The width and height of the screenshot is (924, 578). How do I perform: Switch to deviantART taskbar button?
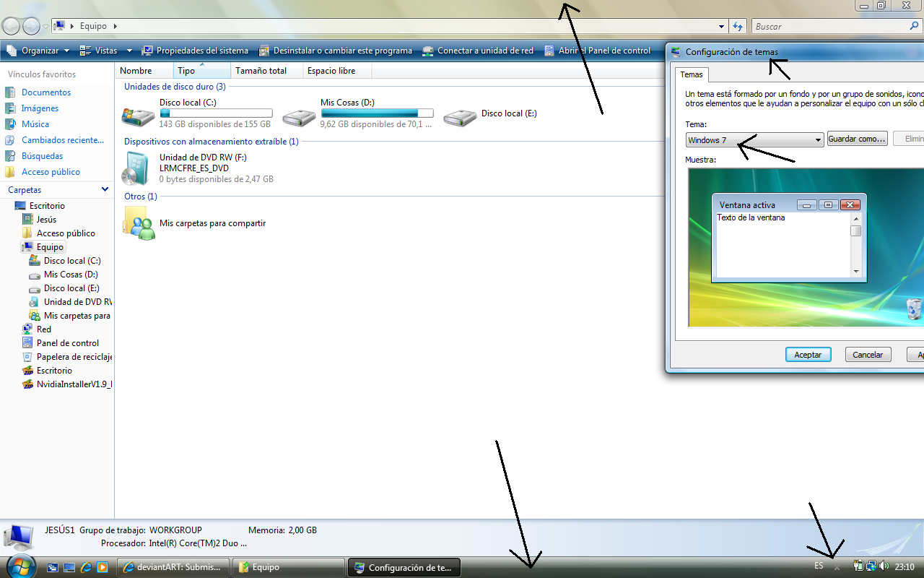point(173,567)
